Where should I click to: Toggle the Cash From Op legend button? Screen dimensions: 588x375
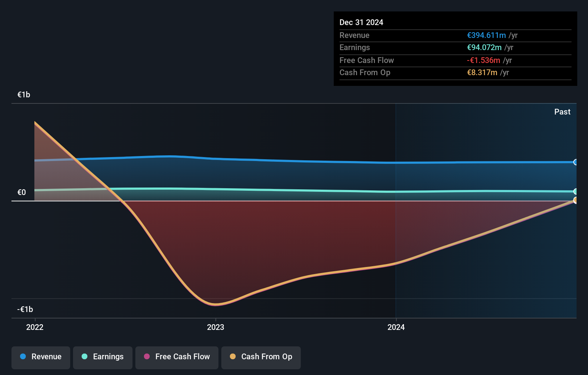(x=261, y=357)
